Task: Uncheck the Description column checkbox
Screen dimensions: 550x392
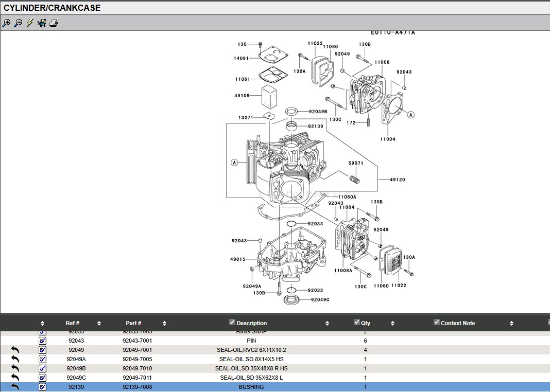Action: coord(232,323)
